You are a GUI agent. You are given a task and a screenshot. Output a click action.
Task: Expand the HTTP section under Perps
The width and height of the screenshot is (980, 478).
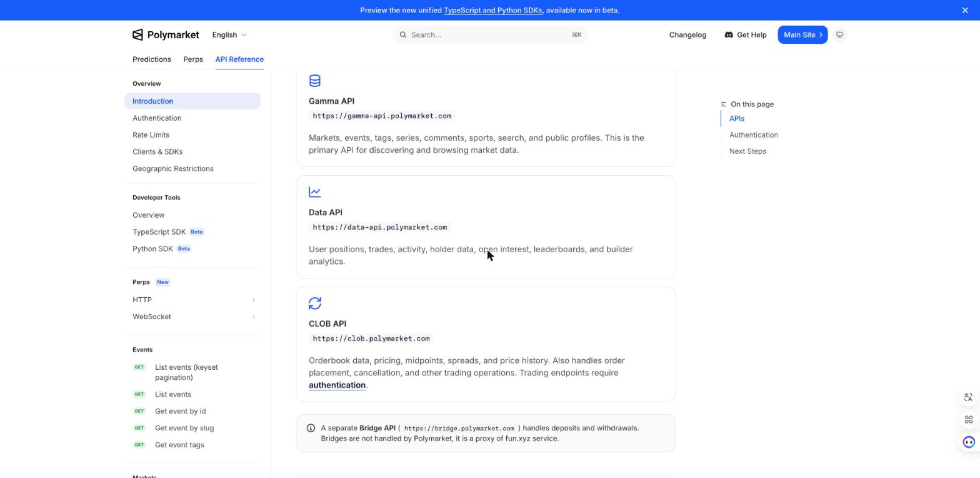click(x=192, y=300)
